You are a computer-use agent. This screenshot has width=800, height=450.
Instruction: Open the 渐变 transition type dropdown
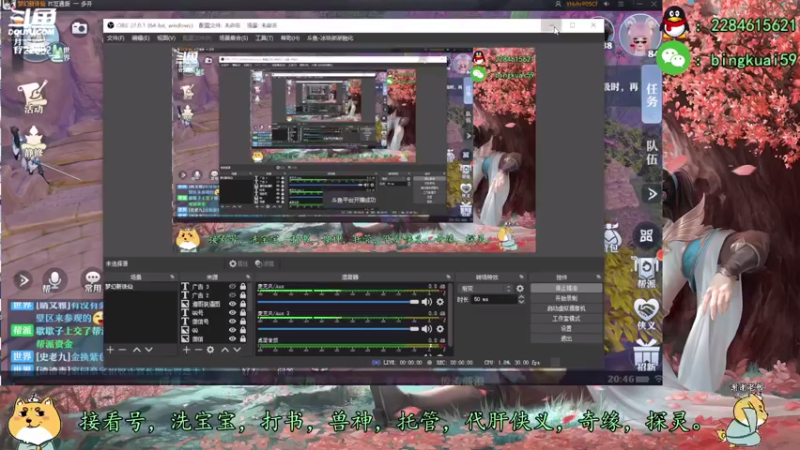pyautogui.click(x=485, y=288)
